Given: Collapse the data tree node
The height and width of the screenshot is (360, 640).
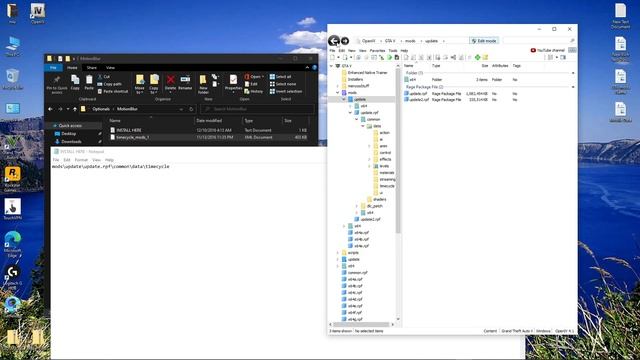Looking at the screenshot, I should click(x=363, y=126).
